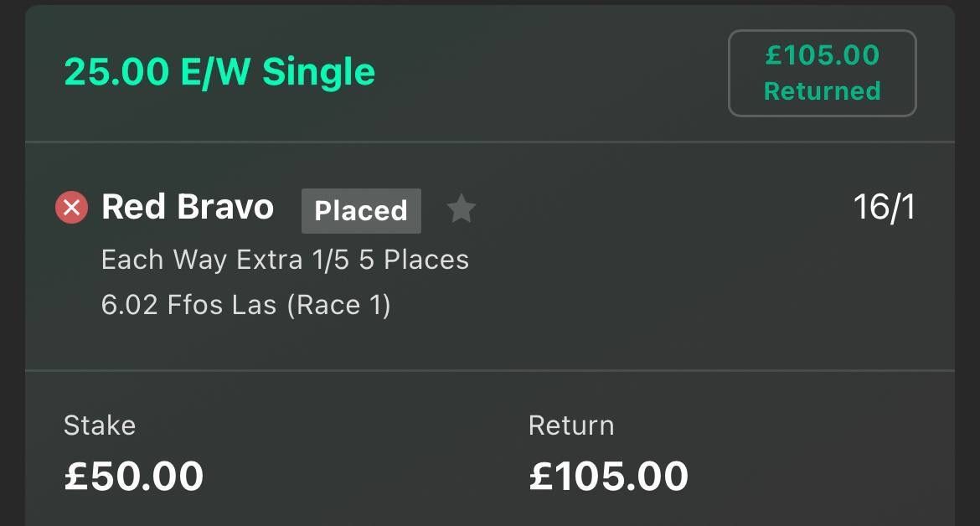
Task: Click the red cross icon beside Red Bravo
Action: pyautogui.click(x=71, y=208)
